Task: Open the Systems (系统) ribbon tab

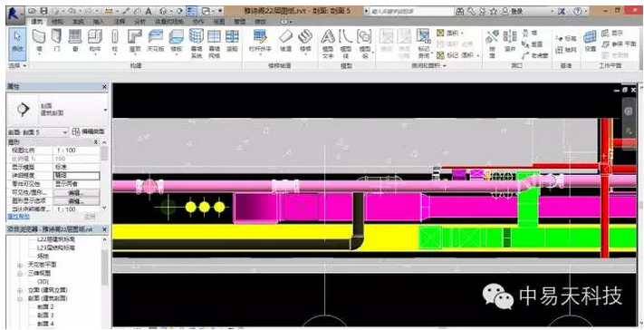Action: click(78, 21)
